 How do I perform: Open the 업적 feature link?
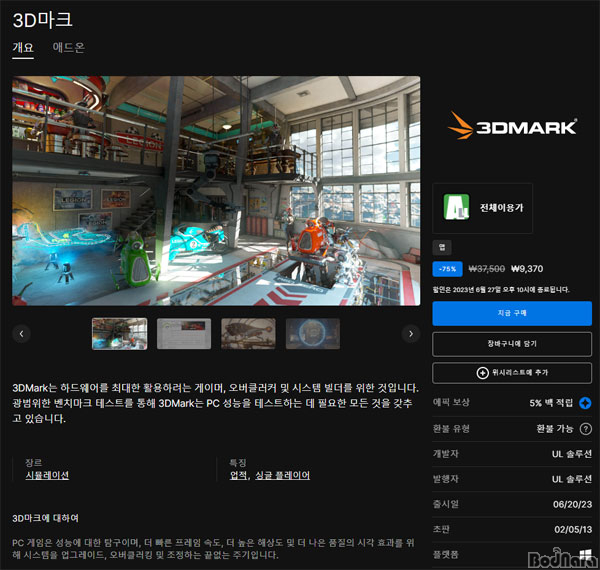pyautogui.click(x=238, y=475)
